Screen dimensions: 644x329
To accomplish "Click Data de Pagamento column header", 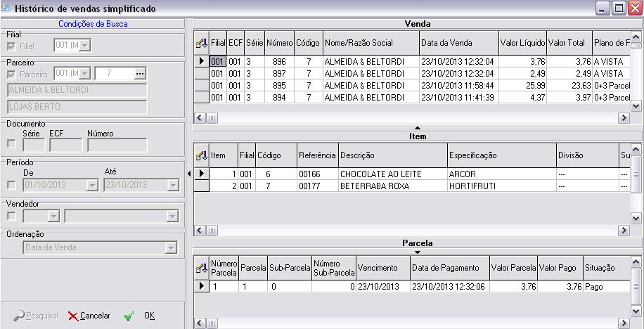I will (x=450, y=269).
